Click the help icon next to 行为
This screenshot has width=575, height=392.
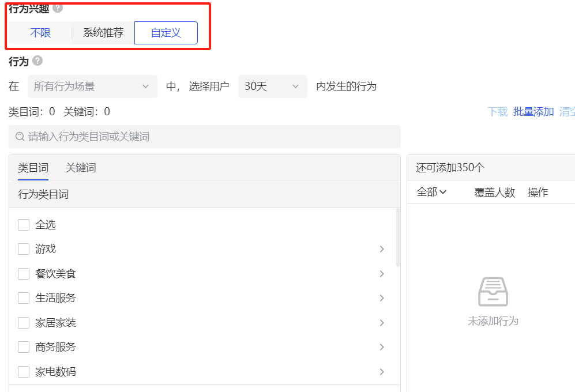click(37, 61)
